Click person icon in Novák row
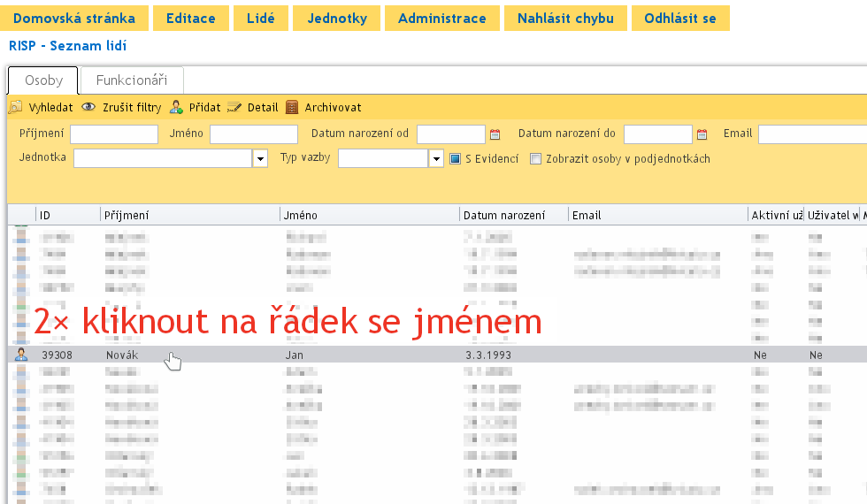 [22, 355]
